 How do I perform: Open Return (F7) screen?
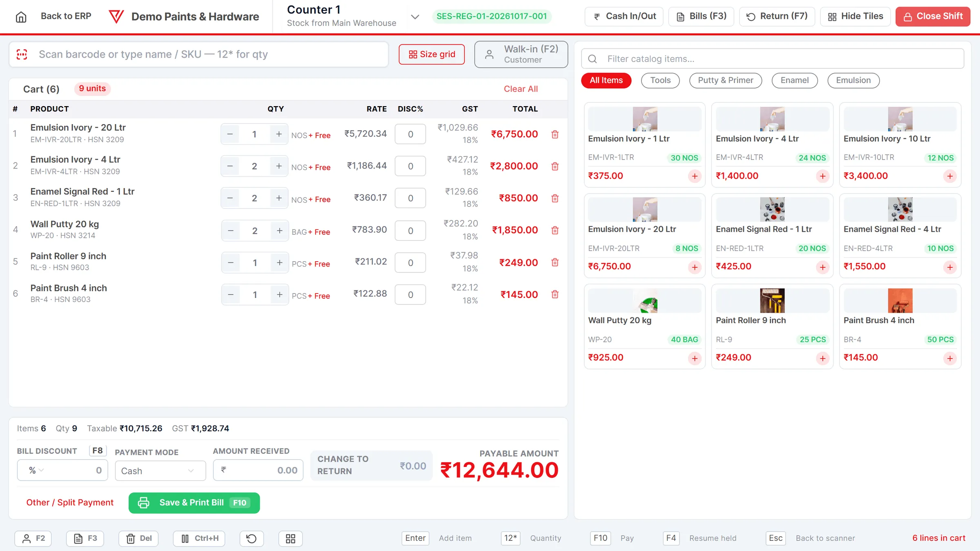coord(777,16)
